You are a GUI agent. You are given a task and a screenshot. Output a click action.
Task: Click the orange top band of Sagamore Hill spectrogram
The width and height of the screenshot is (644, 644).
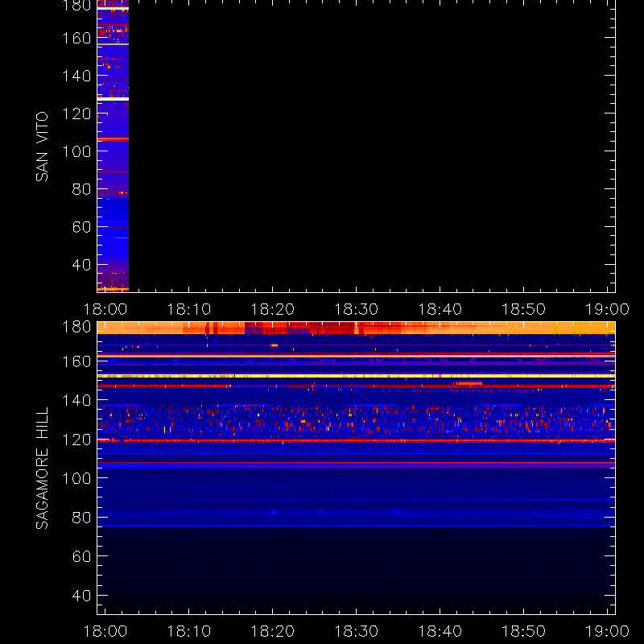tap(356, 328)
